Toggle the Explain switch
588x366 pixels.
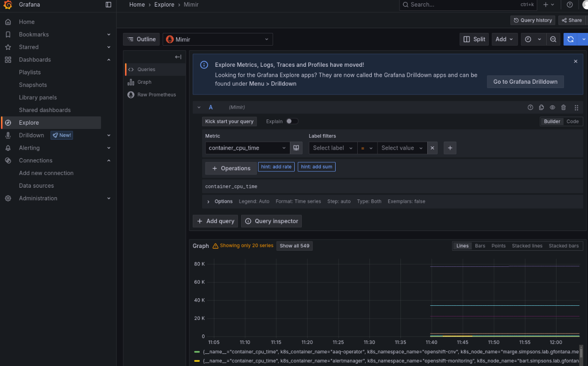coord(292,121)
